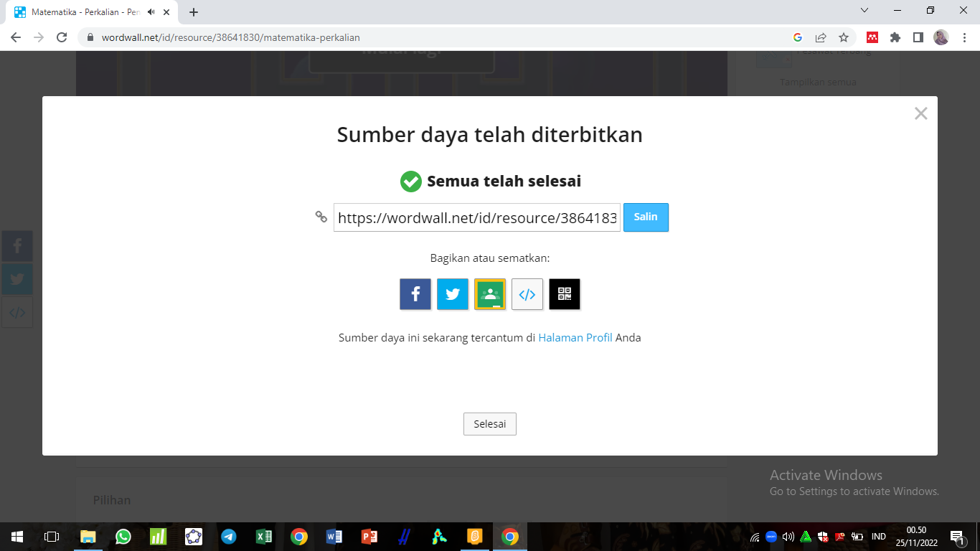This screenshot has height=551, width=980.
Task: Switch the IND input language
Action: (878, 537)
